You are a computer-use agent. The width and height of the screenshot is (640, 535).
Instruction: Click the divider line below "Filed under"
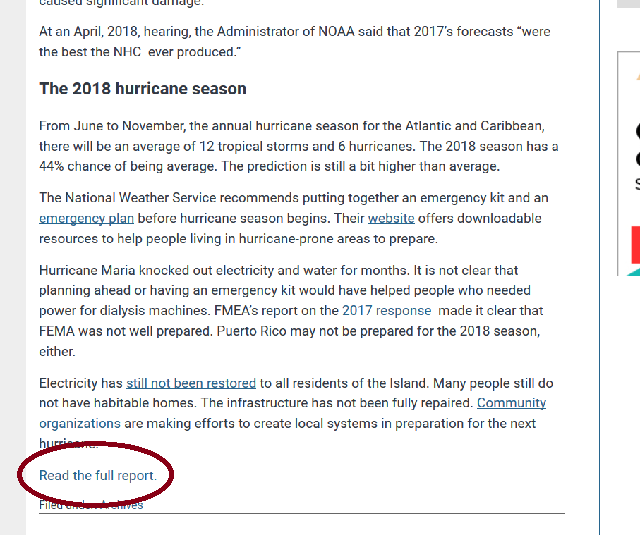click(x=302, y=513)
